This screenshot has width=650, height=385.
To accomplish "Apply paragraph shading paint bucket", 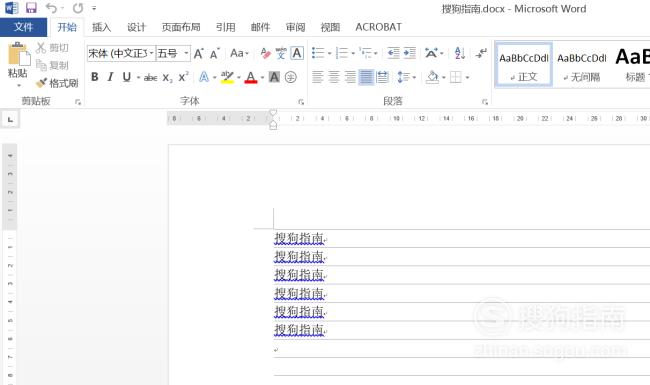I will coord(432,77).
